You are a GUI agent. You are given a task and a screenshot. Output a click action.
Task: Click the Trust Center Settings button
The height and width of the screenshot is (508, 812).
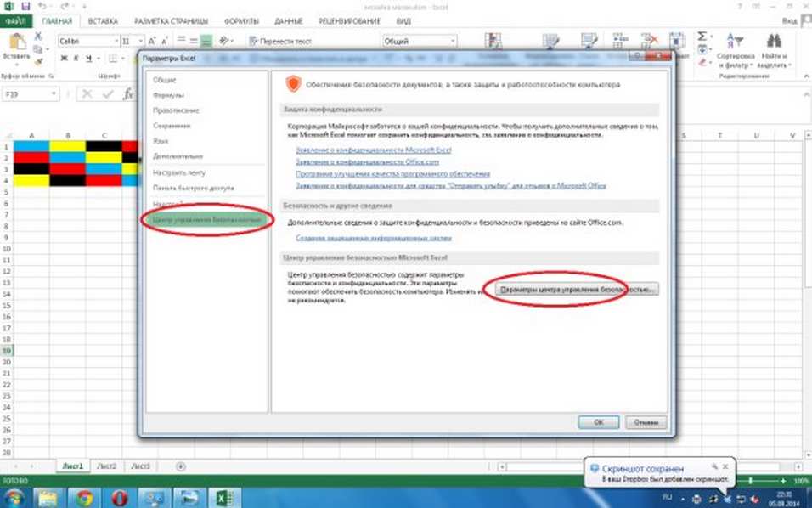coord(577,290)
